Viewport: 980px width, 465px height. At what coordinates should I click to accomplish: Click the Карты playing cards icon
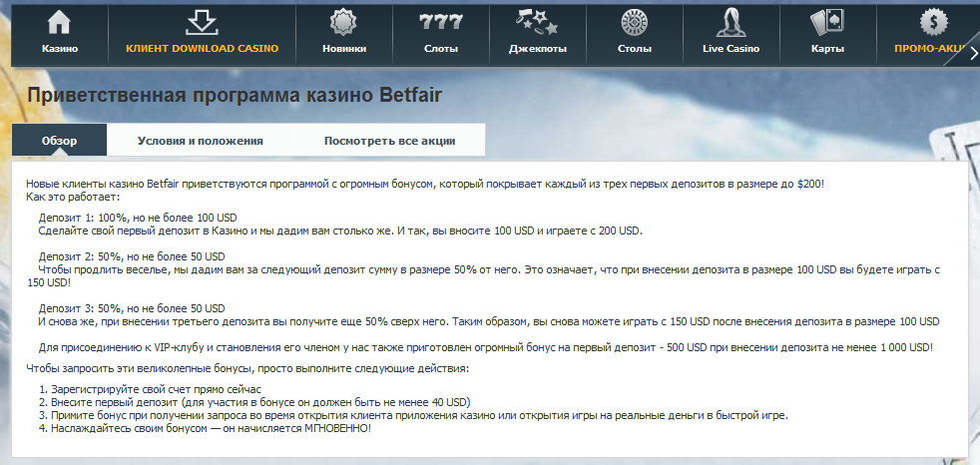pos(827,23)
